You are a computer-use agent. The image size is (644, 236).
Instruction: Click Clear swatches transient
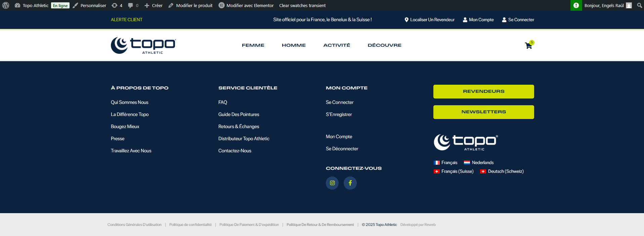tap(302, 5)
